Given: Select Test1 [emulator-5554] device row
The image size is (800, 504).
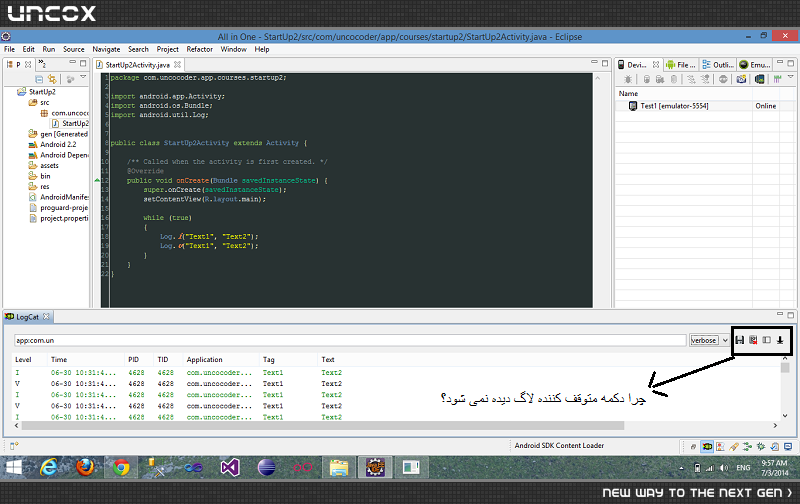Looking at the screenshot, I should tap(705, 106).
